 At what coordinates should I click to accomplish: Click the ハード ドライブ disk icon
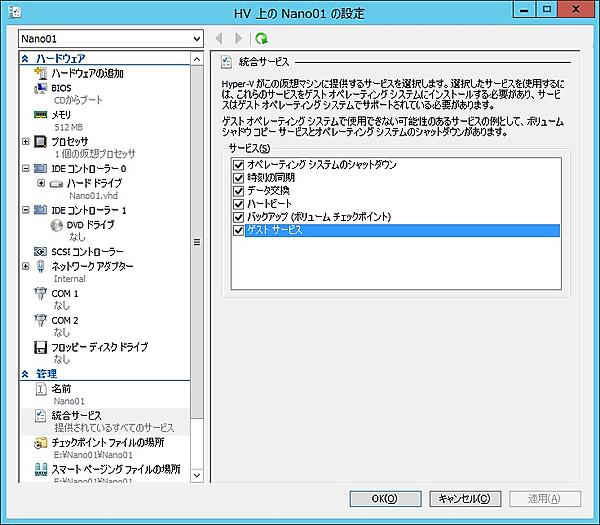click(x=56, y=184)
